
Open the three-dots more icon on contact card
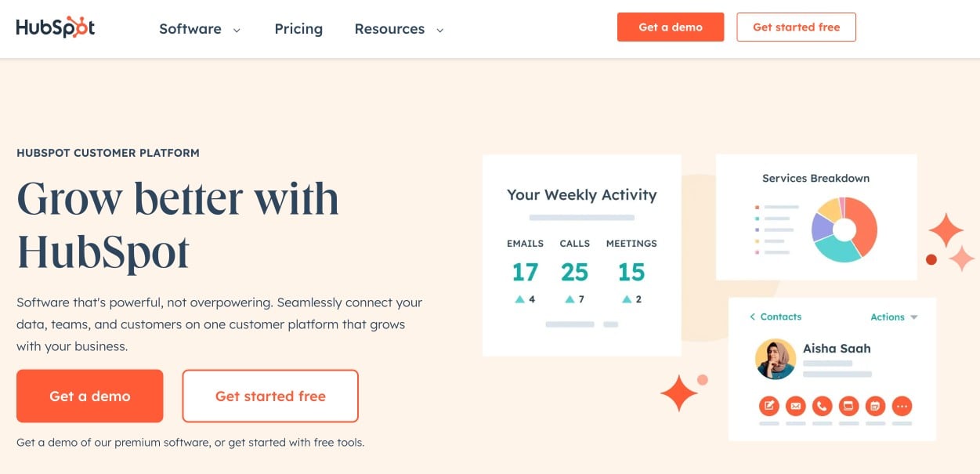[902, 406]
